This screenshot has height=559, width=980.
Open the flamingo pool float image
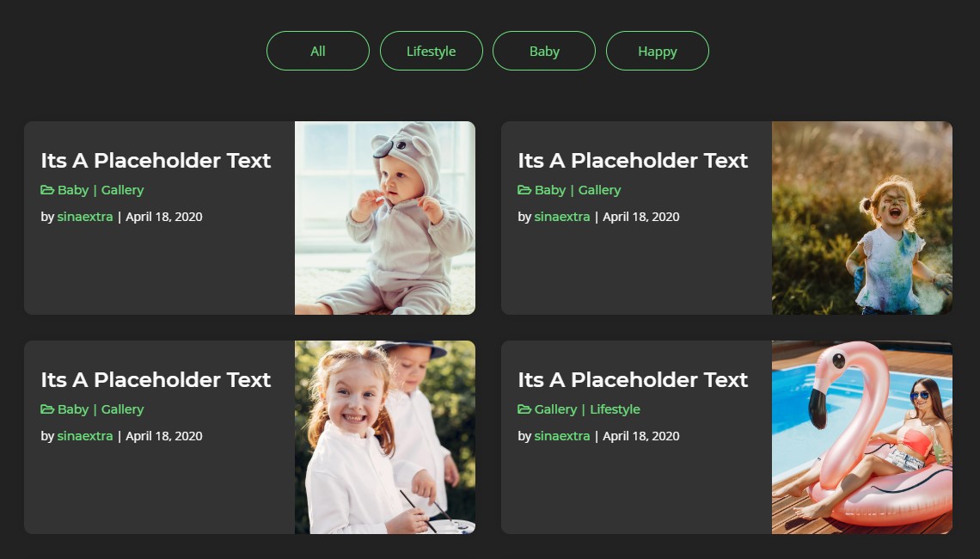coord(862,437)
